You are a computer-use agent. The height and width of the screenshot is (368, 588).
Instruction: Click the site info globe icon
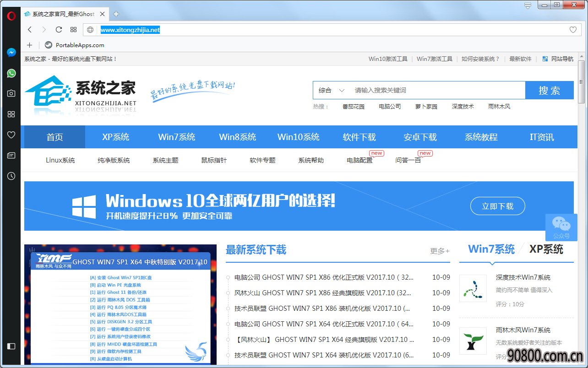[90, 30]
